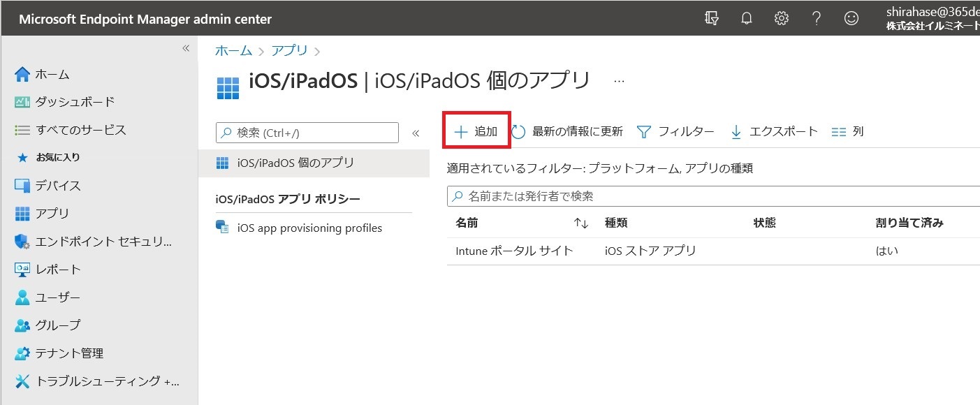Click the iOS/iPadOS grid icon by the title

228,87
